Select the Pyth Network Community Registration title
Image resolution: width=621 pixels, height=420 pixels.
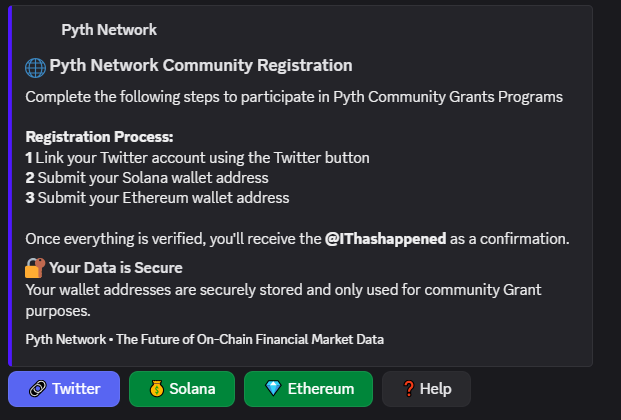[x=200, y=66]
